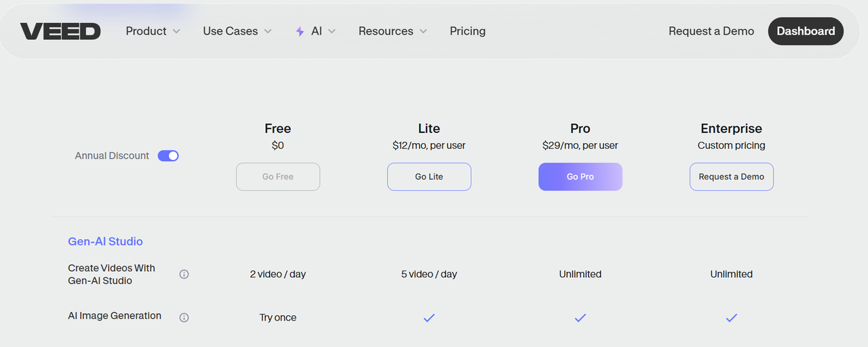Click the $29/mo, per user price
This screenshot has height=347, width=868.
tap(580, 145)
